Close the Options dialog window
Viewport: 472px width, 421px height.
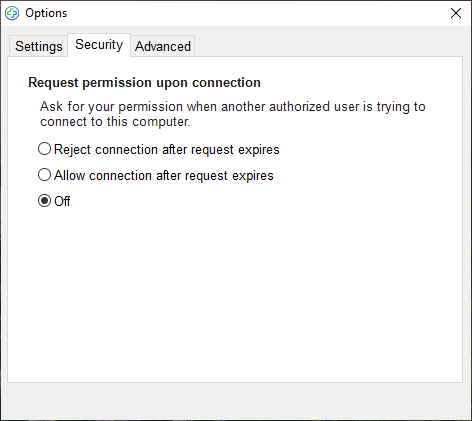click(x=456, y=13)
